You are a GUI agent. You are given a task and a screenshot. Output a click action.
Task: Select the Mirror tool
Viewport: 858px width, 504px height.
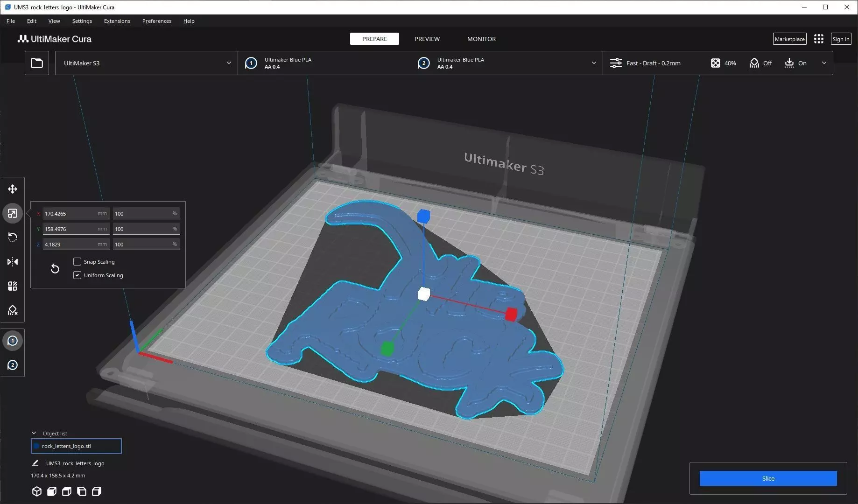[13, 262]
